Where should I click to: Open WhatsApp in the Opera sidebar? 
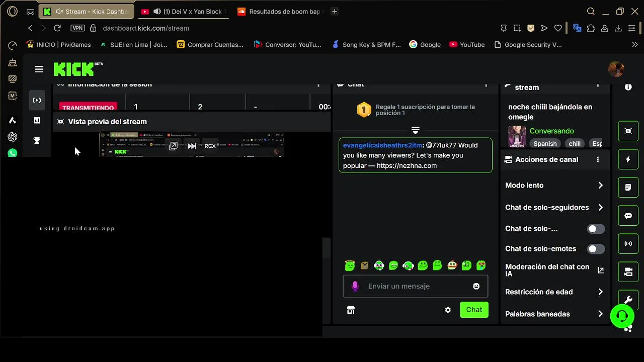13,153
